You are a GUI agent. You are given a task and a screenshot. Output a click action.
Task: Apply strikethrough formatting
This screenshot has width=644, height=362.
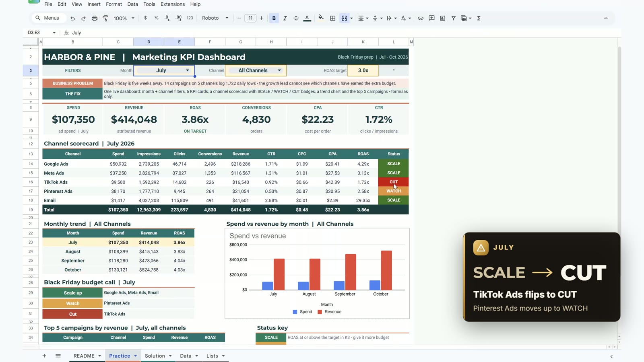[x=296, y=18]
